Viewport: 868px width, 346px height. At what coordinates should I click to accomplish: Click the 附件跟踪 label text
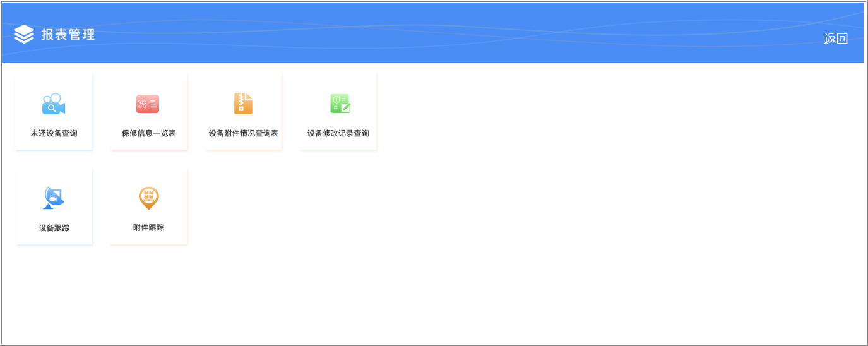(148, 227)
